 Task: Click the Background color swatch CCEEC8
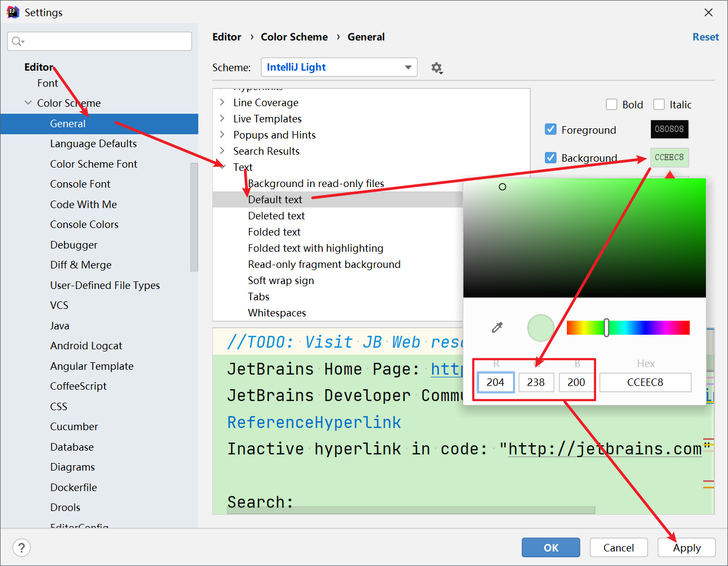coord(669,157)
